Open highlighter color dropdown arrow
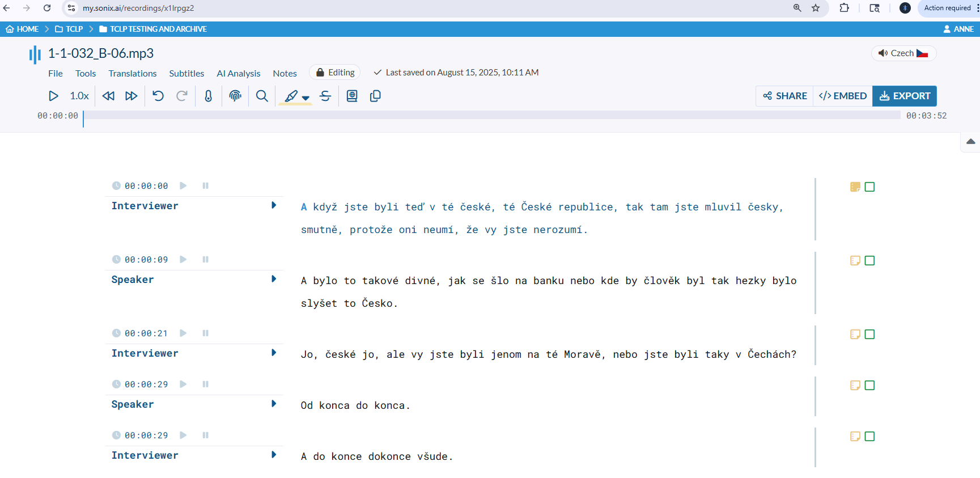Screen dimensions: 980x478 [306, 98]
